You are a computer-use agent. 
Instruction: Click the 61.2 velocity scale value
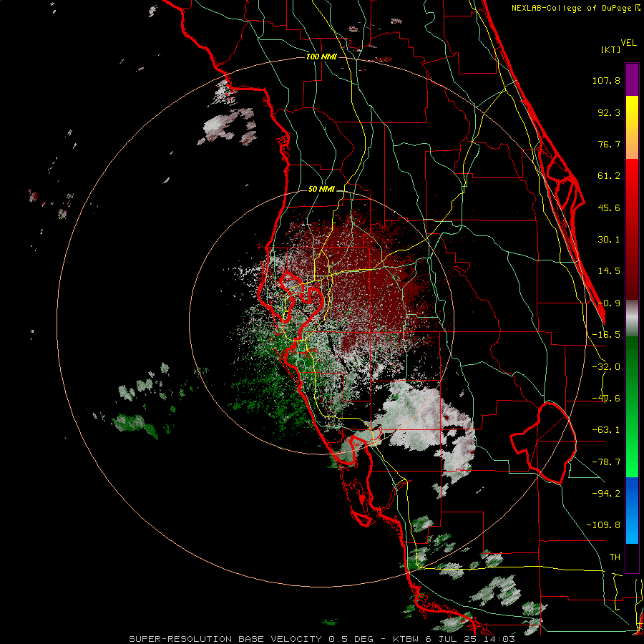609,176
